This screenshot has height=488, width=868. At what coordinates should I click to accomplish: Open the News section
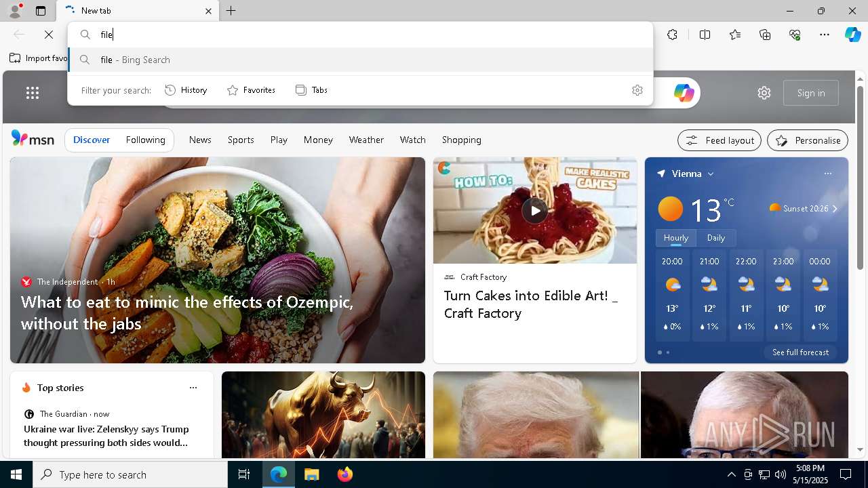(x=200, y=140)
